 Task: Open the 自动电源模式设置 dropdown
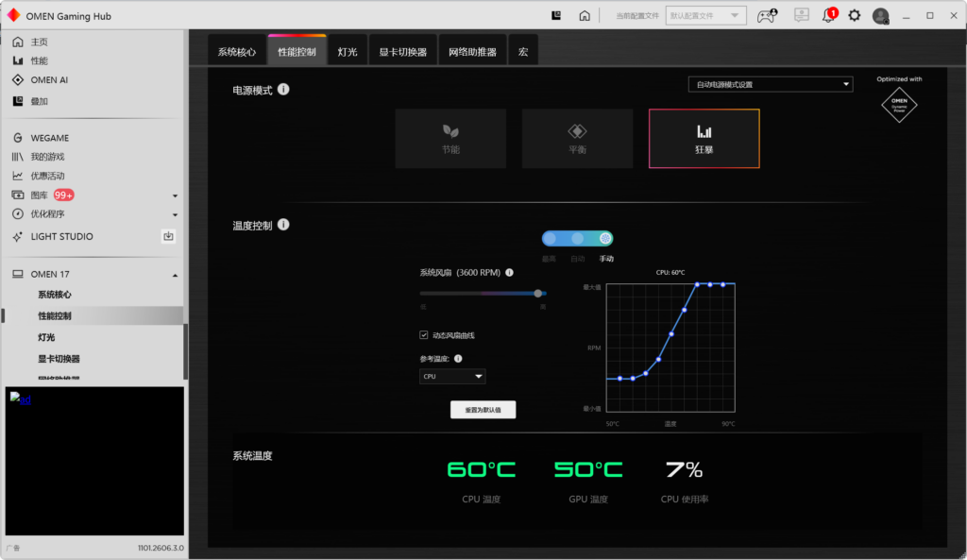tap(771, 84)
